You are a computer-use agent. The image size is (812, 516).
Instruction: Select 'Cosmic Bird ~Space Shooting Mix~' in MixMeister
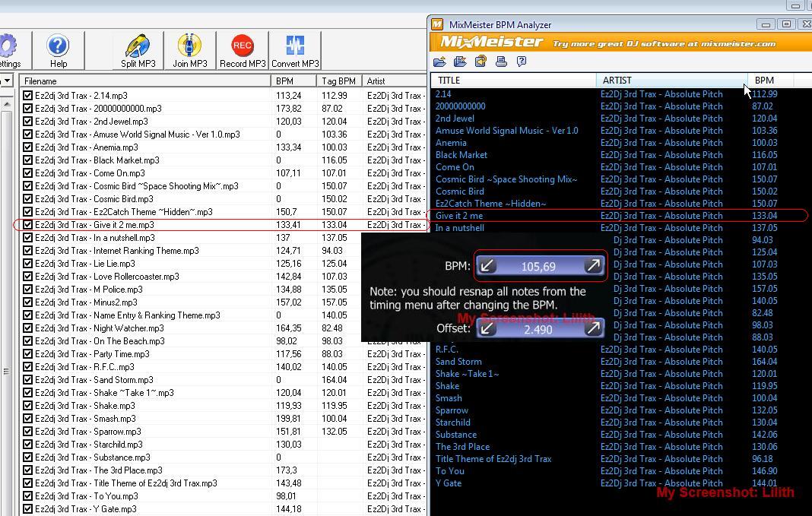506,179
